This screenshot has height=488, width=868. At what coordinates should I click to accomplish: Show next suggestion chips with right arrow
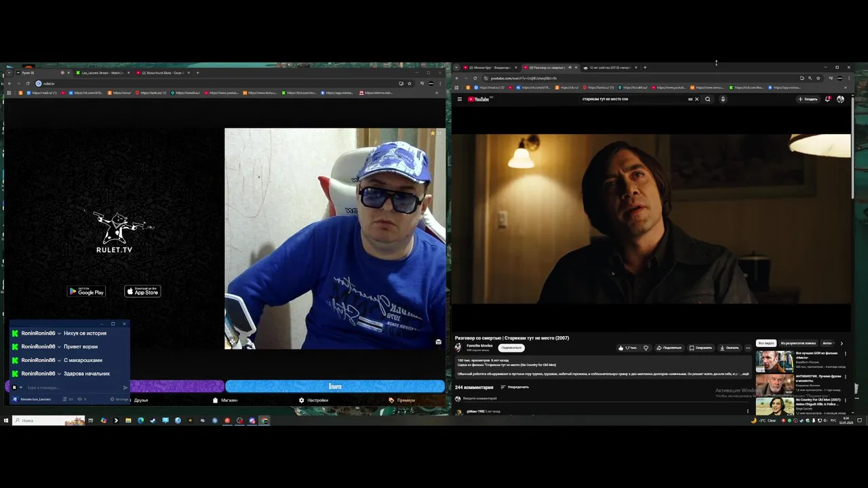842,343
